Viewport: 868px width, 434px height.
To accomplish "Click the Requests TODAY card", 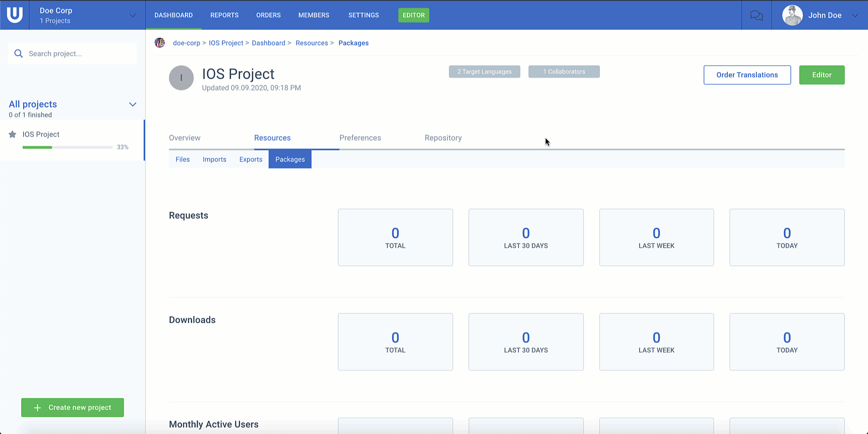I will (x=787, y=238).
